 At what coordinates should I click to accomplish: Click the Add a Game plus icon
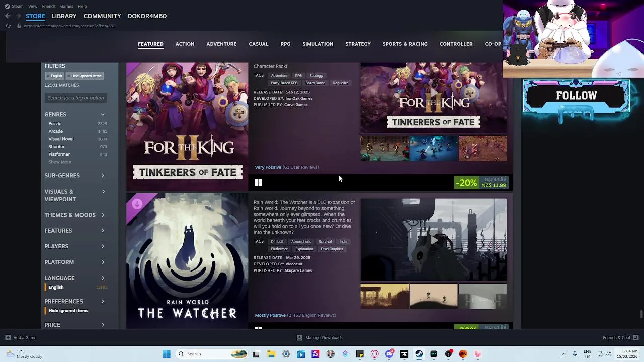8,338
